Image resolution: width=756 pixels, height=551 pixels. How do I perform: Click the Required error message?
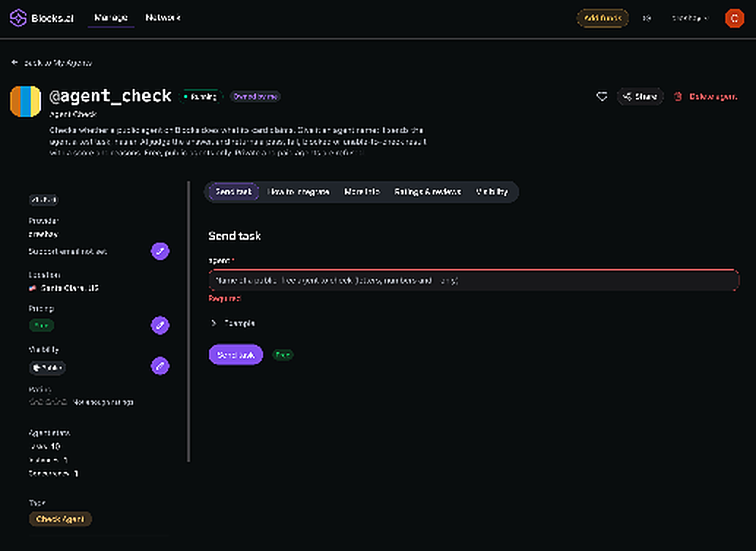(224, 298)
